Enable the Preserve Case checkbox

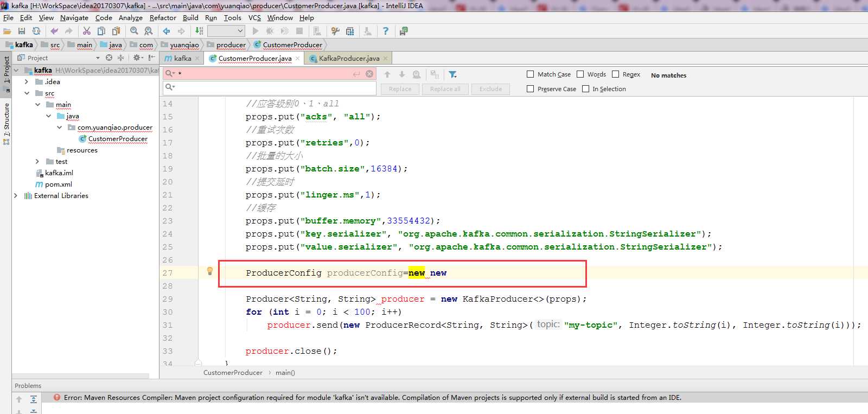point(531,89)
